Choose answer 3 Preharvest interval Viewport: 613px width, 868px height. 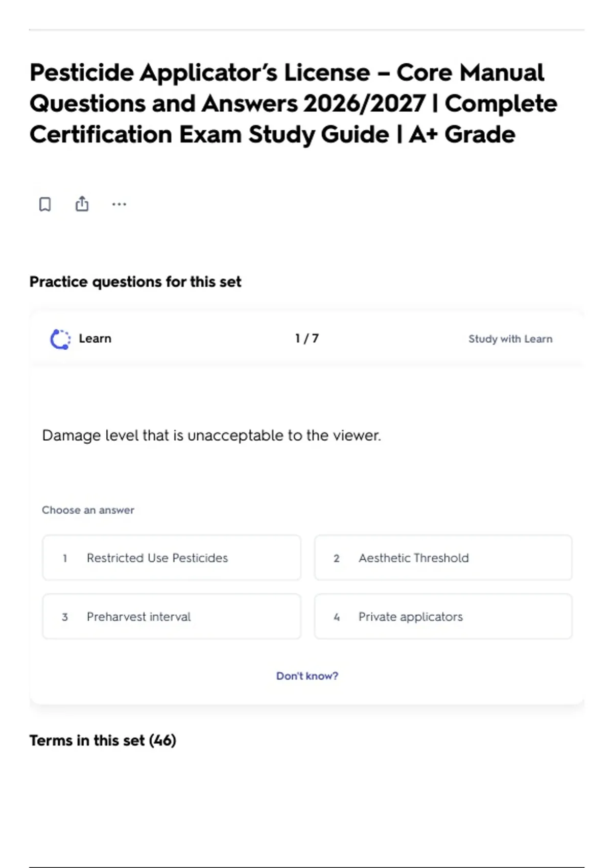point(172,616)
